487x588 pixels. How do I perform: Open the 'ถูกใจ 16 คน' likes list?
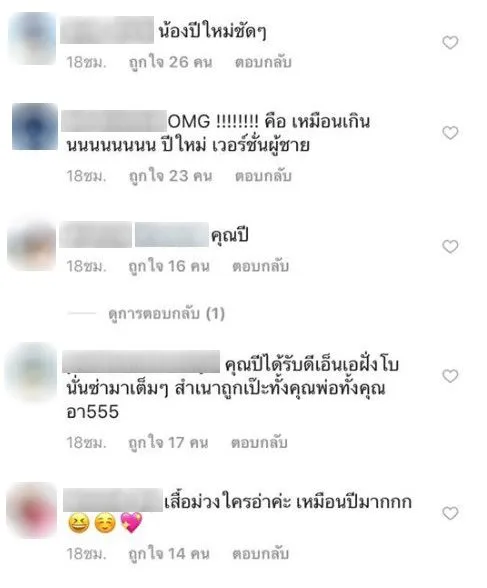click(x=169, y=266)
